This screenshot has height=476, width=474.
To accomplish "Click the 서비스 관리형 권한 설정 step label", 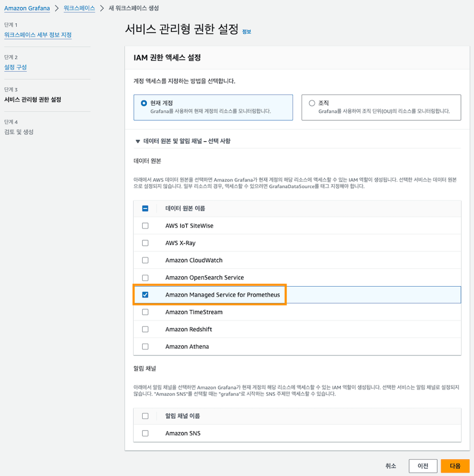I will point(33,100).
